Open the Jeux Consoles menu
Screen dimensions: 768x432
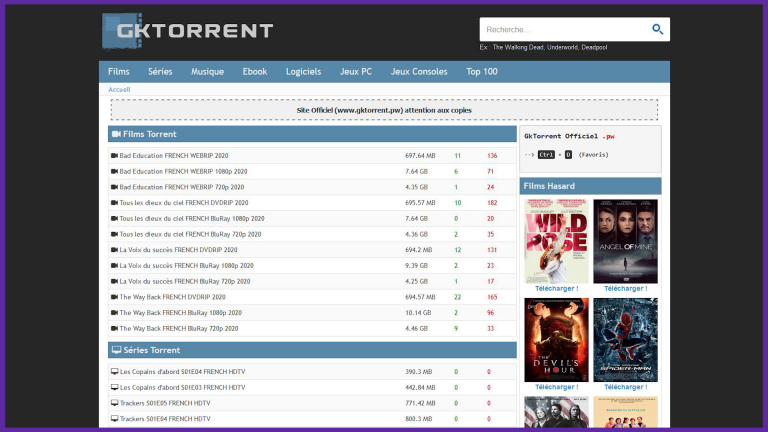click(x=419, y=72)
